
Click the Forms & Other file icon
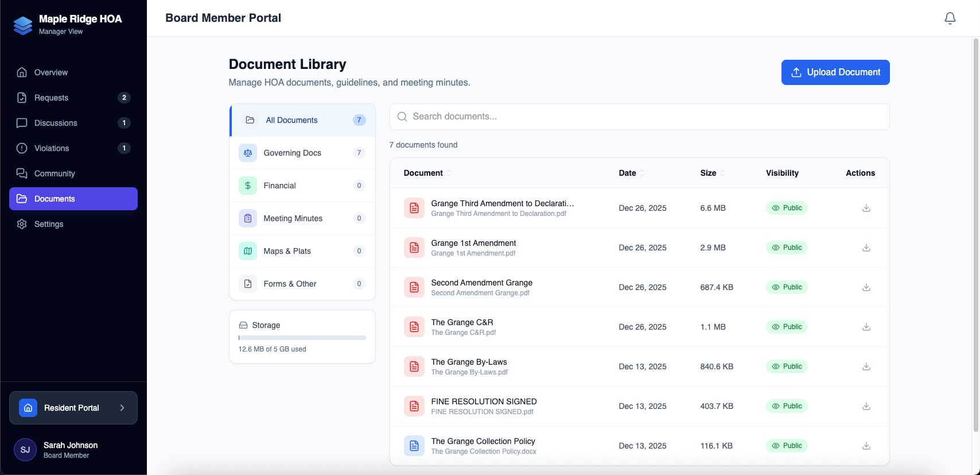pos(248,284)
